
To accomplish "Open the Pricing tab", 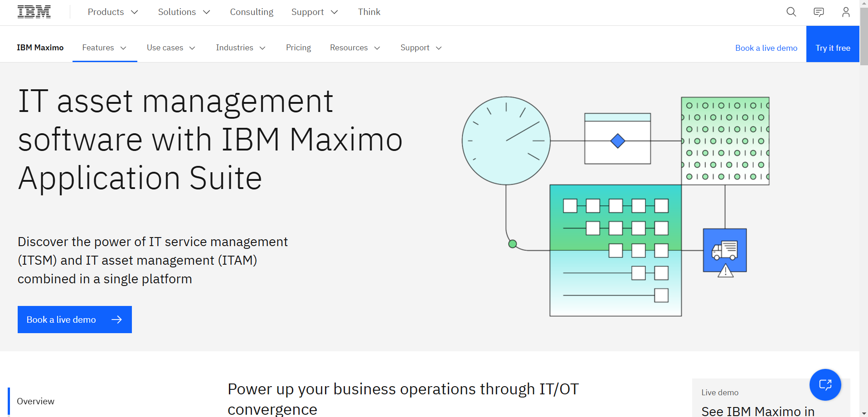I will [298, 48].
